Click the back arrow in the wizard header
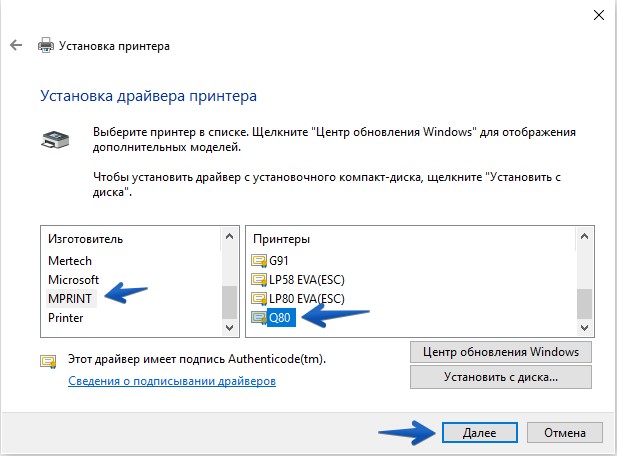Viewport: 617px width, 456px height. tap(15, 46)
